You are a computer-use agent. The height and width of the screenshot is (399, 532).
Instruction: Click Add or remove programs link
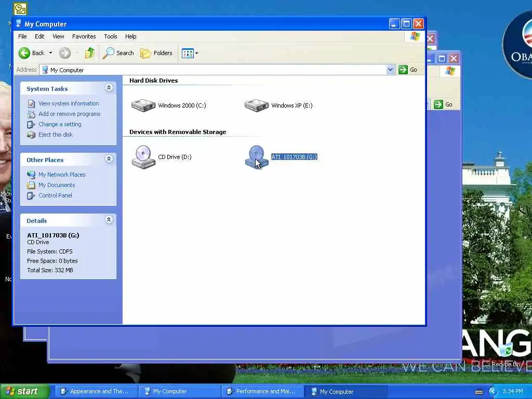pos(69,114)
